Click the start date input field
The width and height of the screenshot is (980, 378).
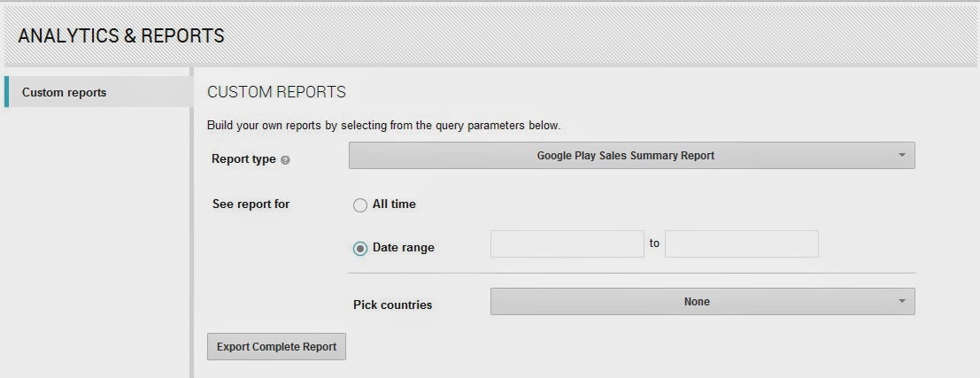click(567, 244)
